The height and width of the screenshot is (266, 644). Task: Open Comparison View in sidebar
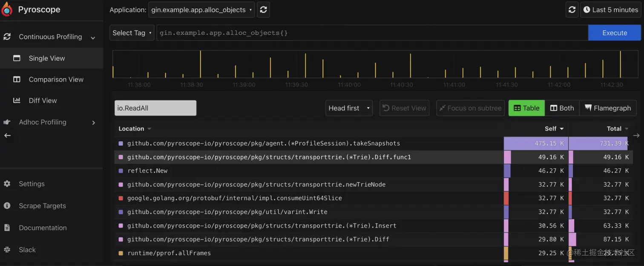(x=52, y=79)
